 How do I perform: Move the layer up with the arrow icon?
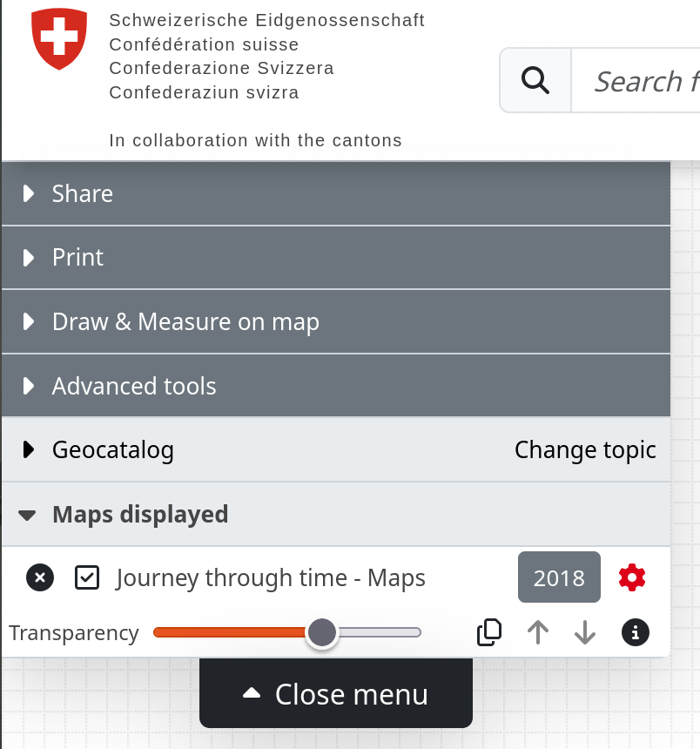[537, 632]
